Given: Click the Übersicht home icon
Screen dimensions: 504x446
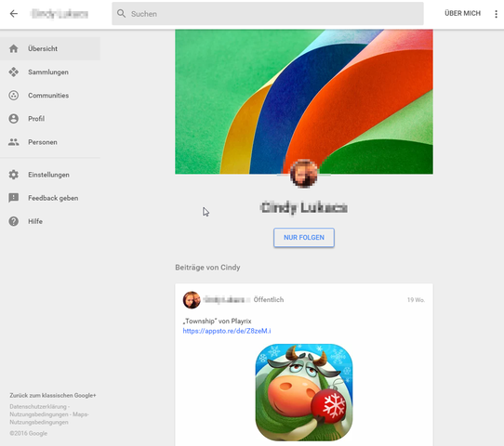Looking at the screenshot, I should click(x=14, y=48).
